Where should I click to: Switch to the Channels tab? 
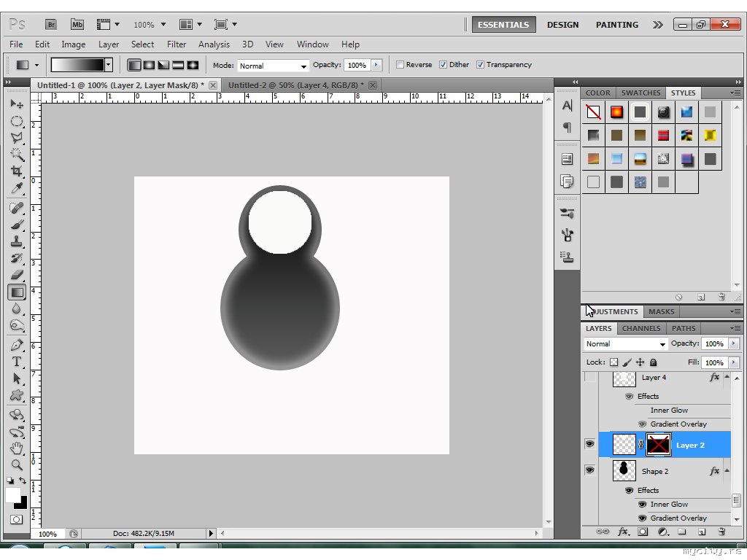click(641, 328)
